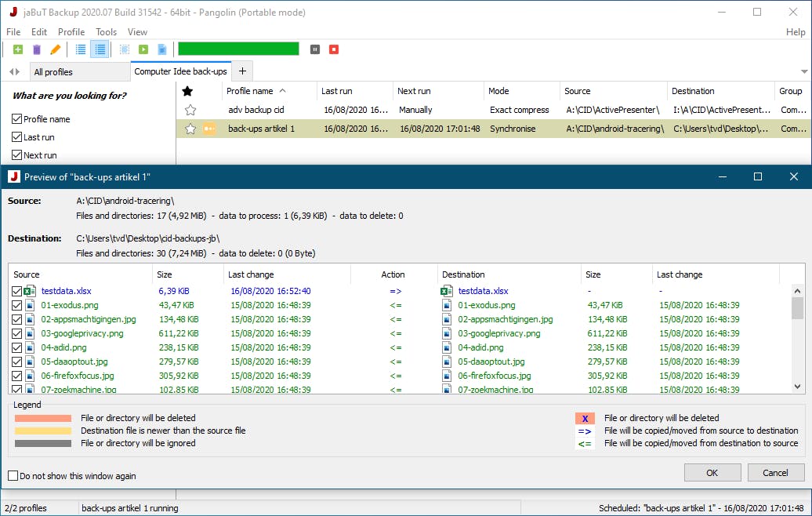Star the back-ups artikel 1 profile
The width and height of the screenshot is (812, 516).
[190, 129]
